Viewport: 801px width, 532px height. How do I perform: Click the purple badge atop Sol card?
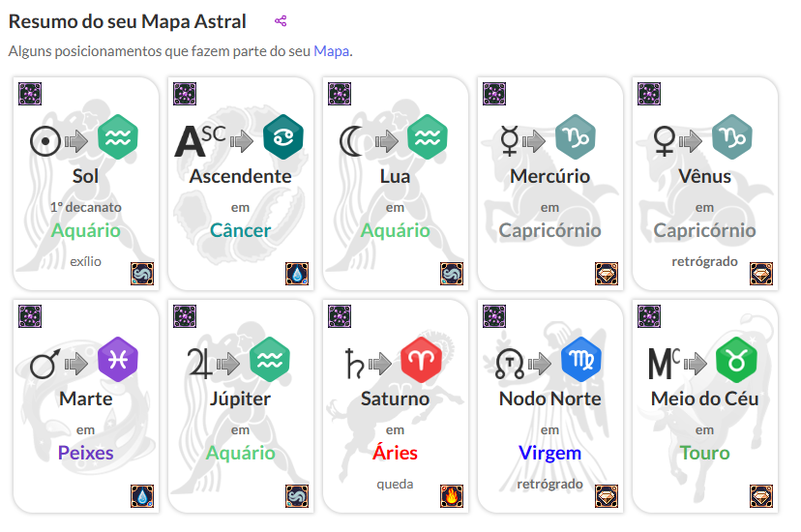pos(30,94)
